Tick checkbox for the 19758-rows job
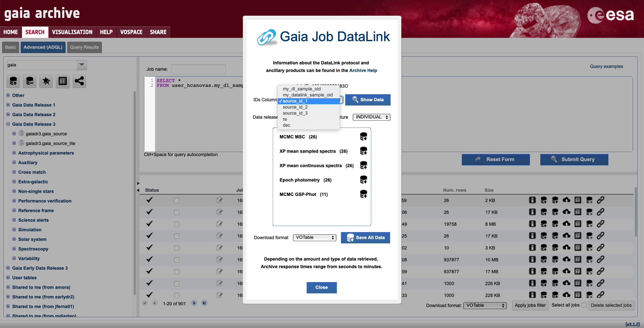The image size is (644, 328). [x=177, y=224]
